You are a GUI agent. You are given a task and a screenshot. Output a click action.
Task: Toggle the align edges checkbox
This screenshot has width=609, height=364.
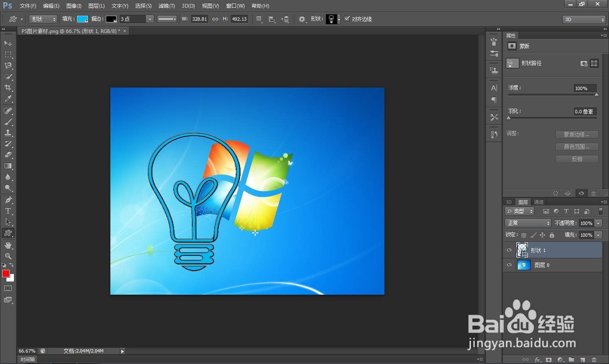(347, 19)
